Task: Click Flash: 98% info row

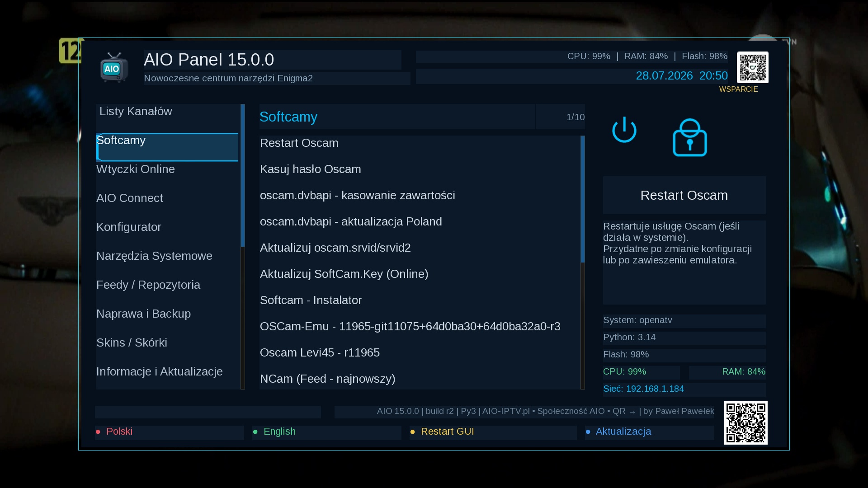Action: 684,355
